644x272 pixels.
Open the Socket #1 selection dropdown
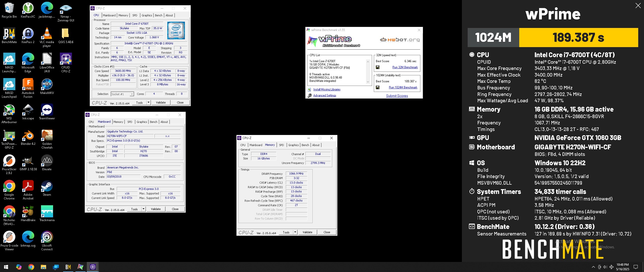122,94
